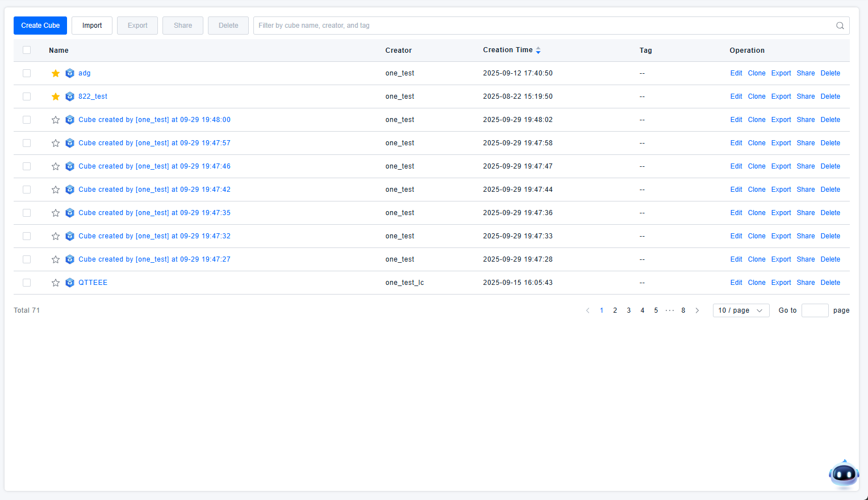Select the QTTEEE row checkbox
Screen dimensions: 868x500
27,283
